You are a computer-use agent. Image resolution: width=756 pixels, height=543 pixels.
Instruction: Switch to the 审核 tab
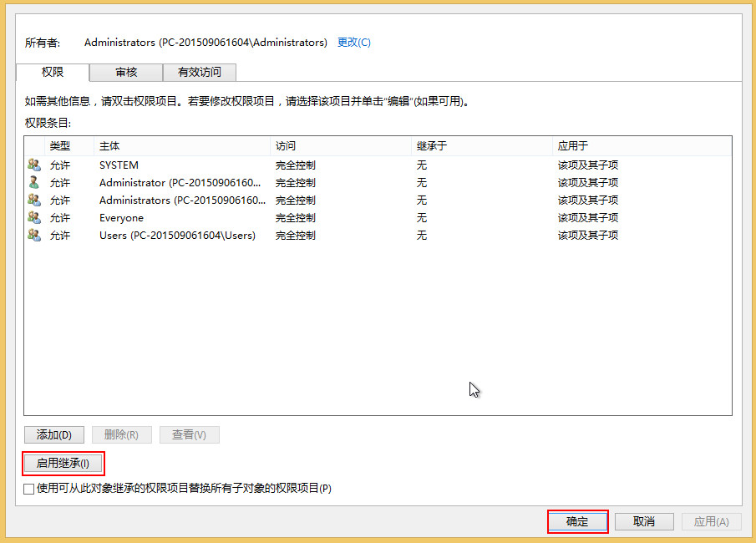(x=125, y=72)
